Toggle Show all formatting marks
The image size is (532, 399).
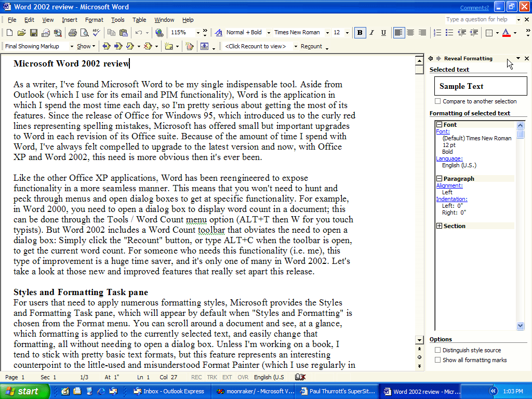click(x=438, y=360)
